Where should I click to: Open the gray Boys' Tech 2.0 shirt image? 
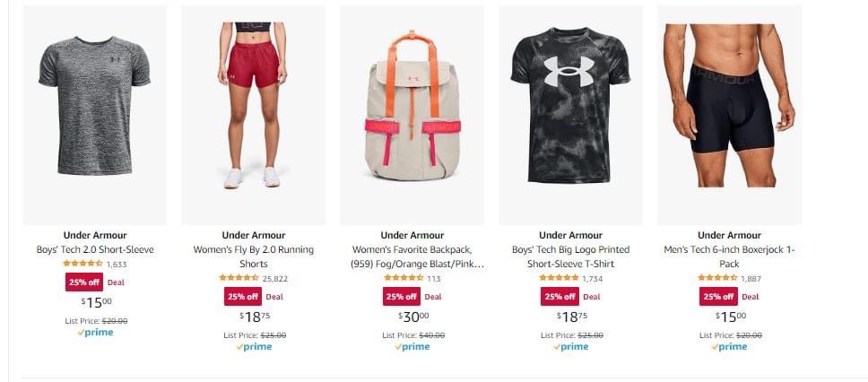click(x=95, y=115)
